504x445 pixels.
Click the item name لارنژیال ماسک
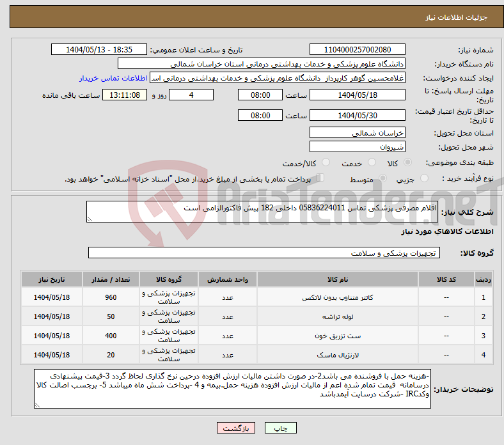pos(338,355)
